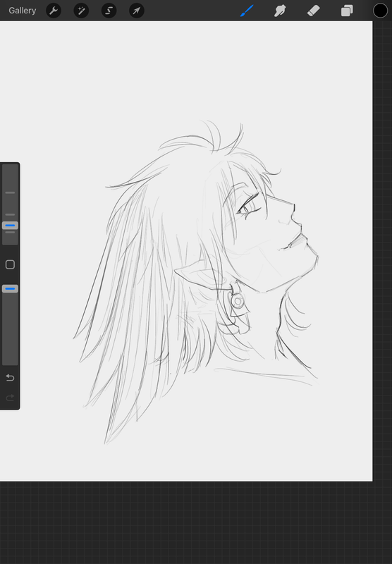Open the Layers panel
Image resolution: width=392 pixels, height=564 pixels.
point(347,11)
